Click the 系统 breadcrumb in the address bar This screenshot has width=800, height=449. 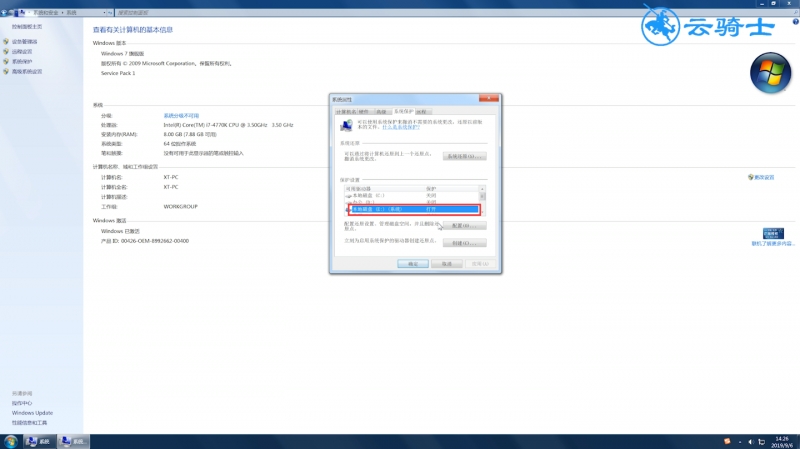coord(71,12)
